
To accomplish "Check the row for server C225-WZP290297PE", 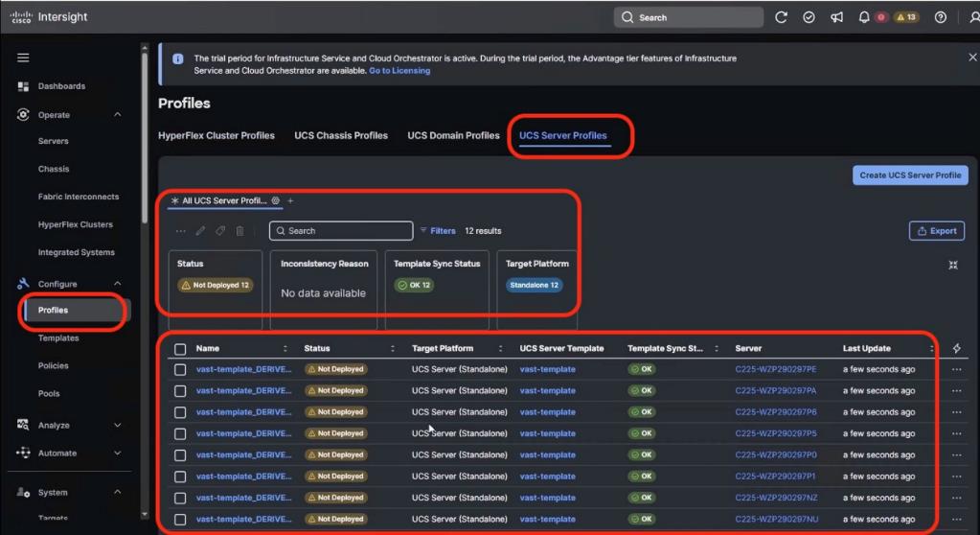I will pos(180,370).
